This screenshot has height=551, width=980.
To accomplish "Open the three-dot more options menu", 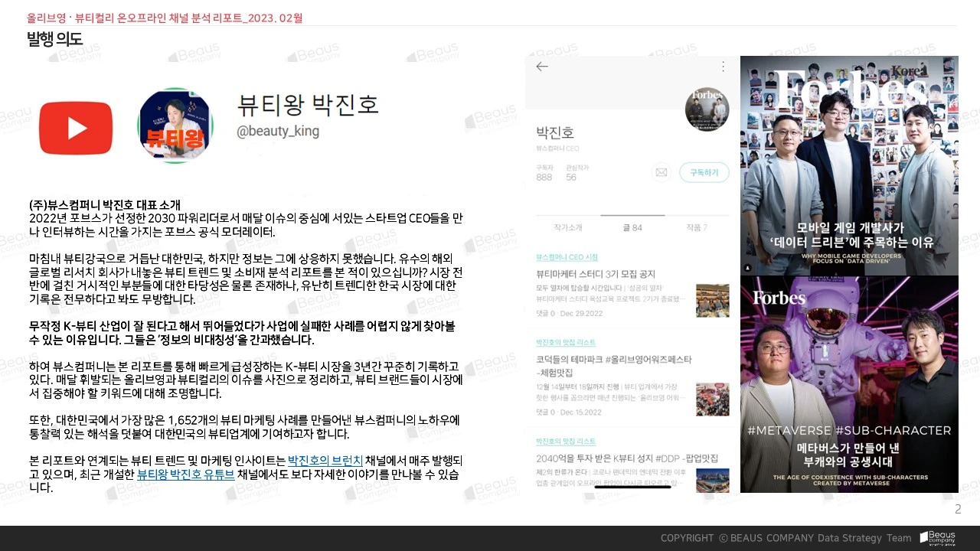I will point(722,67).
